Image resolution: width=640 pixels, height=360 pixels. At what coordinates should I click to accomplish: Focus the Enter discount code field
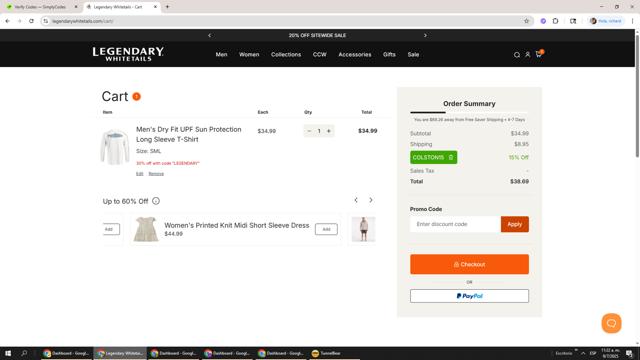click(x=455, y=224)
